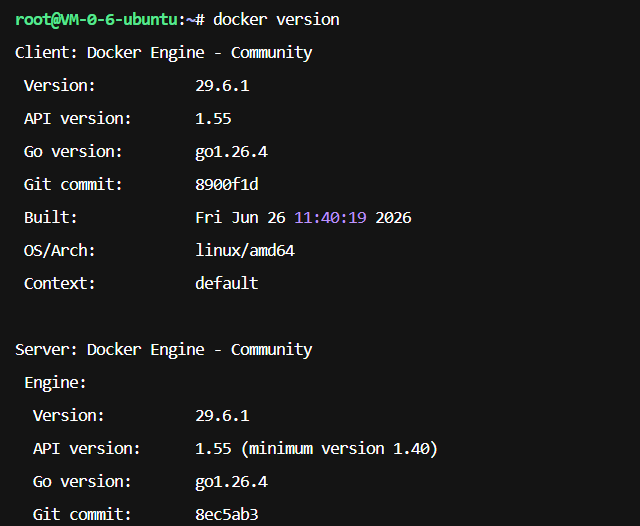
Task: Click the typed command 'docker version'
Action: pos(276,20)
